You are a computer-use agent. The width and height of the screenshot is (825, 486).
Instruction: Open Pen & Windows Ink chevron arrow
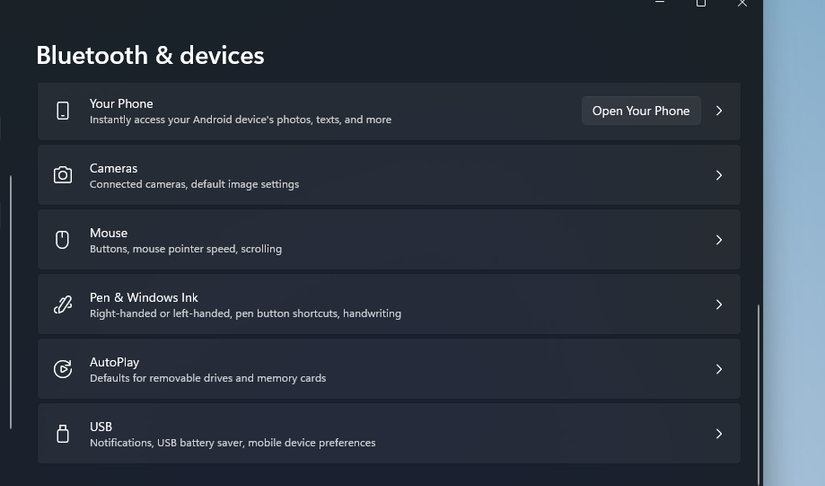719,305
